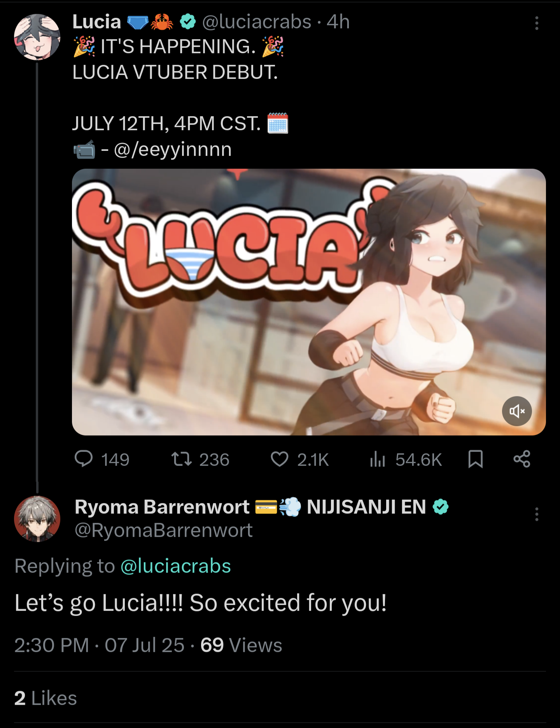This screenshot has width=560, height=728.
Task: Open Ryoma Barrenwort's profile avatar
Action: click(37, 519)
